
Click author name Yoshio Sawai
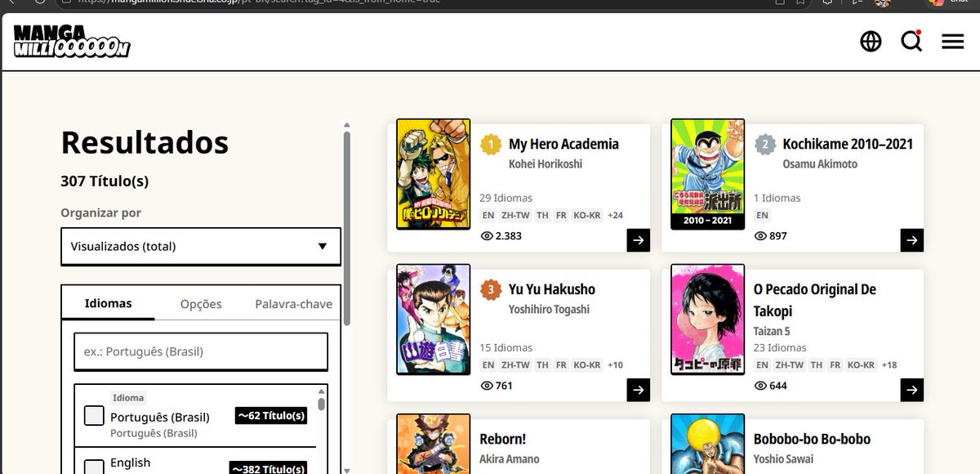coord(783,459)
